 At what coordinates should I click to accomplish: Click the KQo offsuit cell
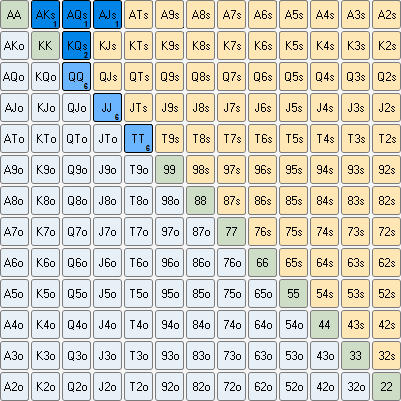(46, 77)
